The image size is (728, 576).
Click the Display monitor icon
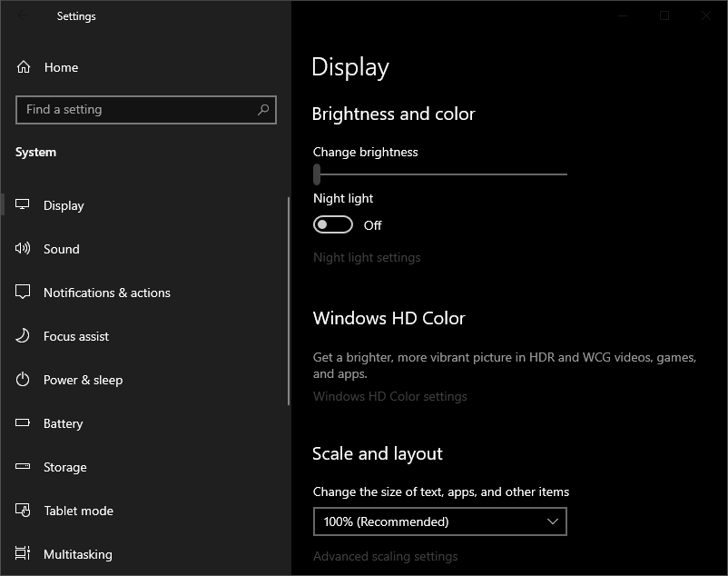(24, 205)
